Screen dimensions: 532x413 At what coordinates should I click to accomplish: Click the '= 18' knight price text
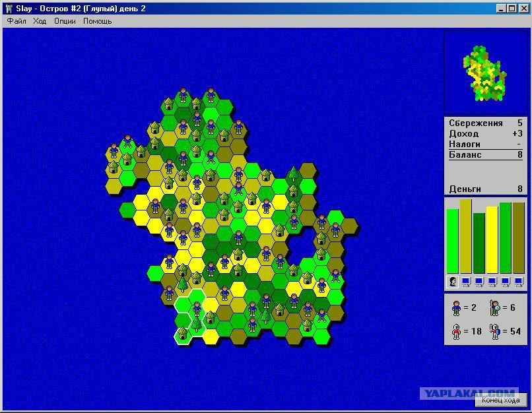coord(473,331)
